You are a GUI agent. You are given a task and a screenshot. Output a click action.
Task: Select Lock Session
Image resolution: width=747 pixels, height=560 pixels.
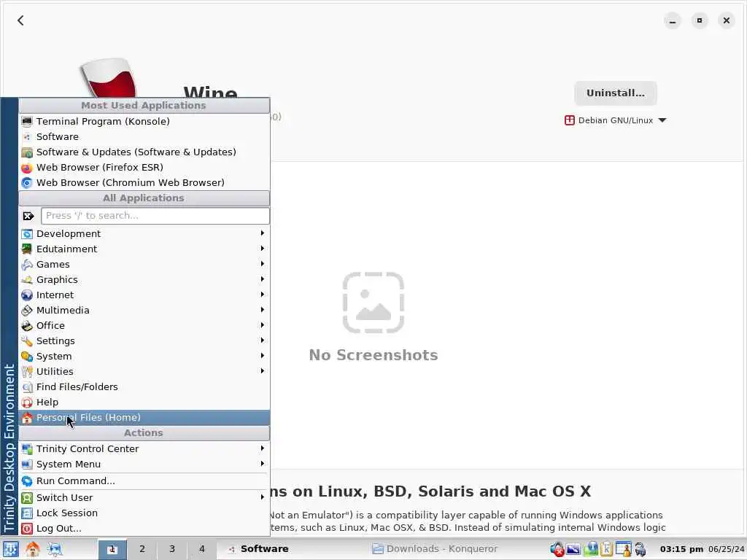click(144, 513)
